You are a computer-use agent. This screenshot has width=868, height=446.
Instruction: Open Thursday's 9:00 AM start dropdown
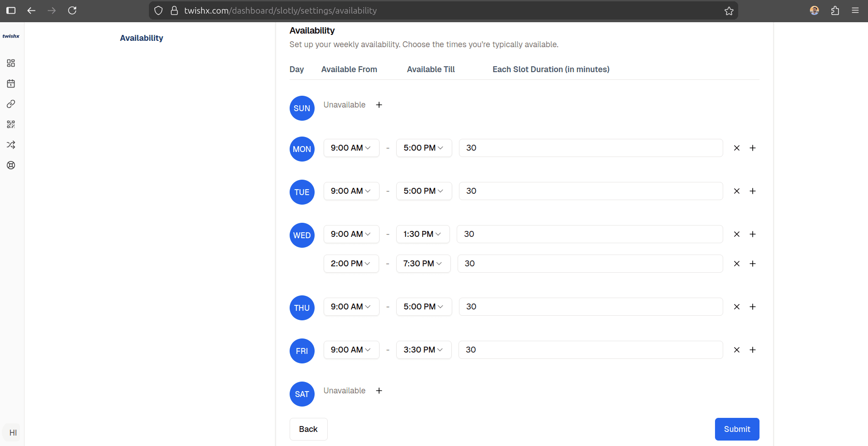[x=351, y=307]
